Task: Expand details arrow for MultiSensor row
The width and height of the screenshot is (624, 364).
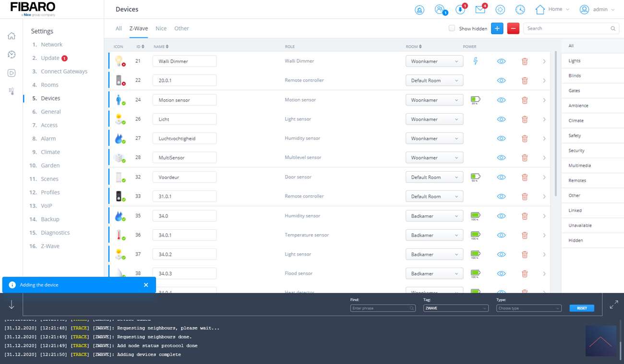Action: click(544, 158)
